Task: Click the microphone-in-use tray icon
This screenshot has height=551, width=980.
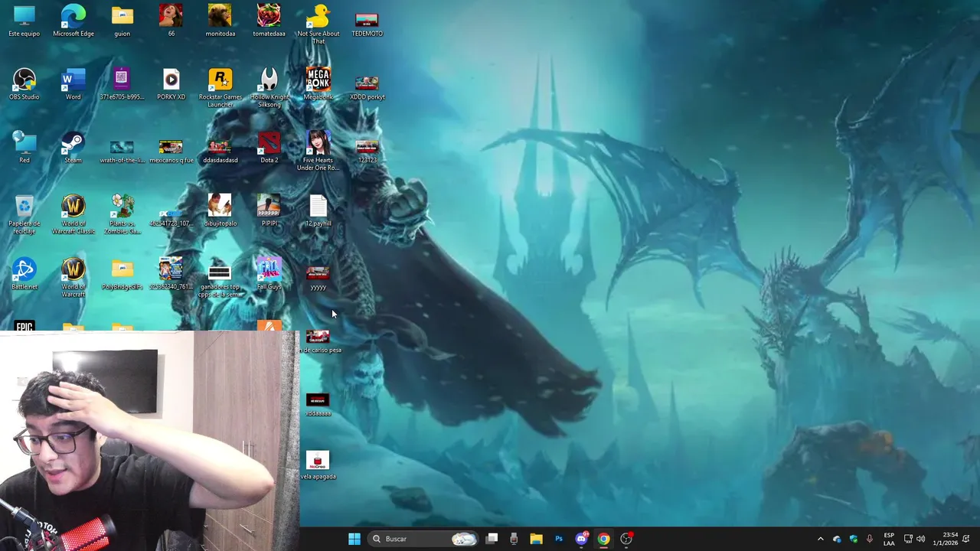Action: tap(869, 539)
